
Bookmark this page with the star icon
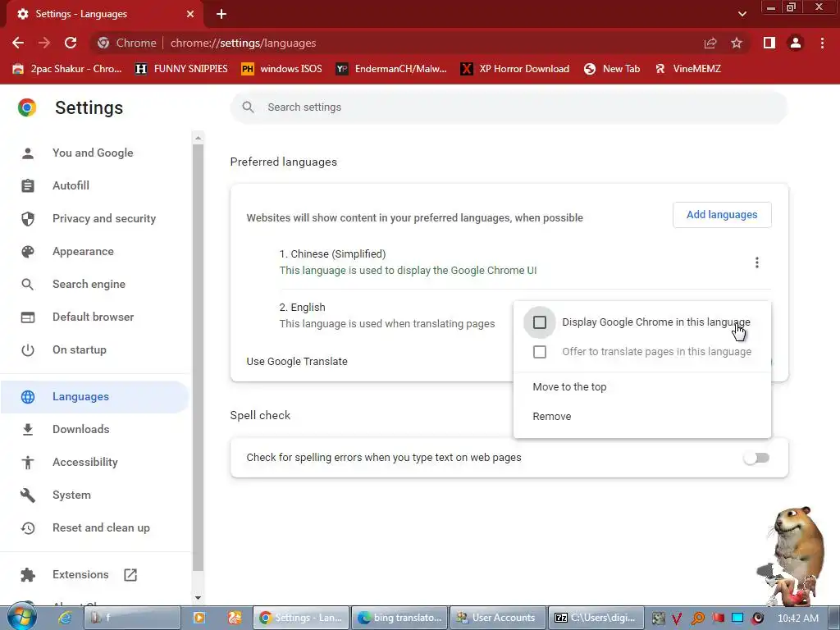click(737, 43)
